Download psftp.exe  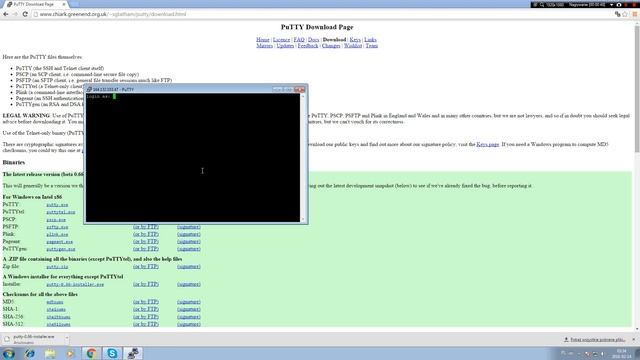[x=57, y=227]
